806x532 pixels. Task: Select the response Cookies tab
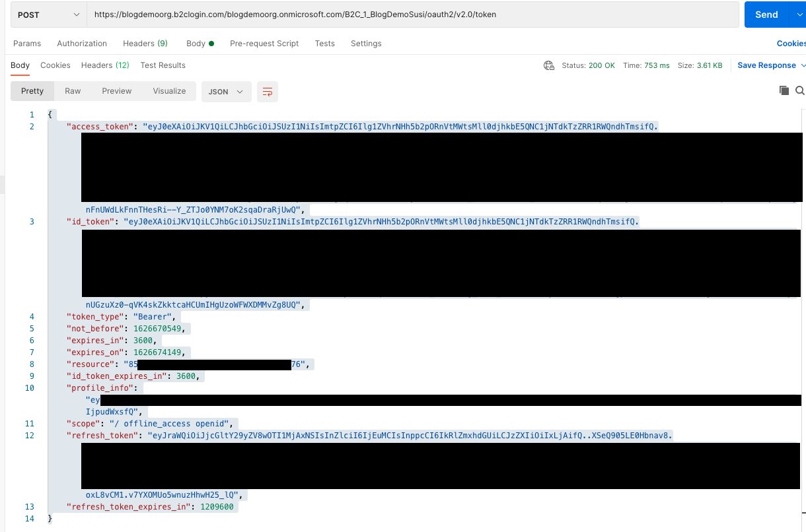[x=55, y=65]
